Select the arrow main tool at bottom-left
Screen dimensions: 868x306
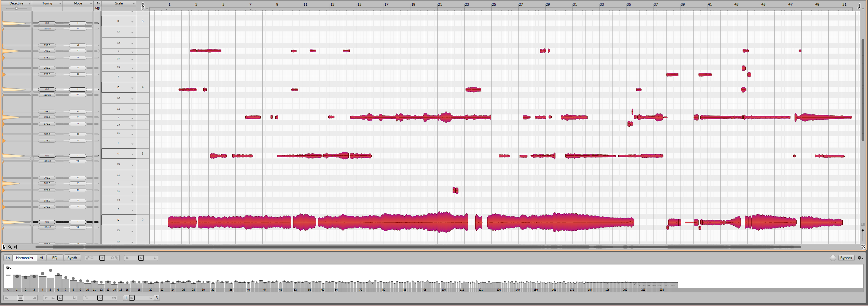[4, 247]
